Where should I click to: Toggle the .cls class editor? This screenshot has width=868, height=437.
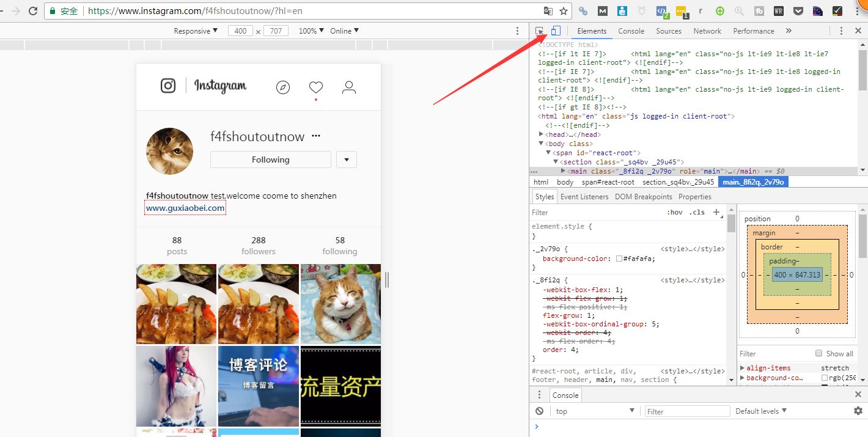[697, 212]
